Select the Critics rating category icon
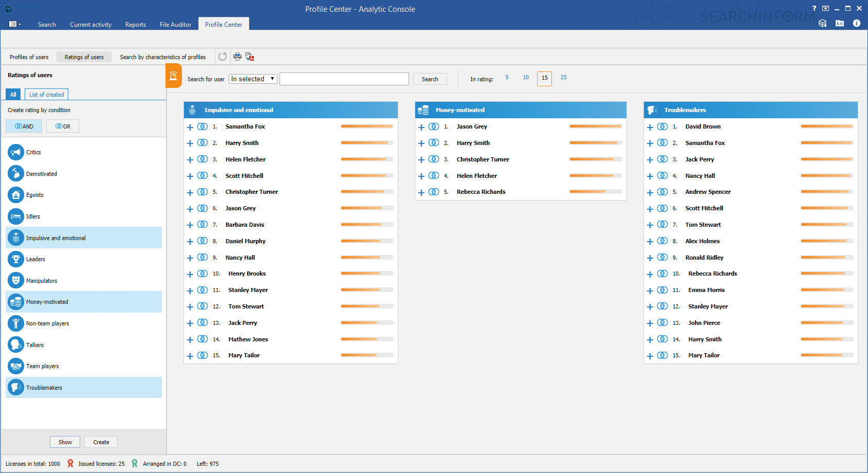This screenshot has width=868, height=473. point(15,152)
